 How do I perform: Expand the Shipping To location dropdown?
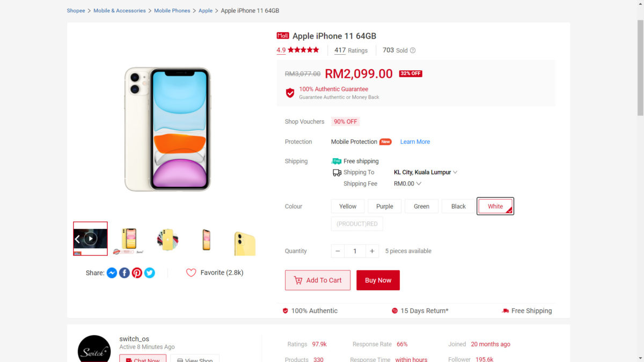pos(455,173)
